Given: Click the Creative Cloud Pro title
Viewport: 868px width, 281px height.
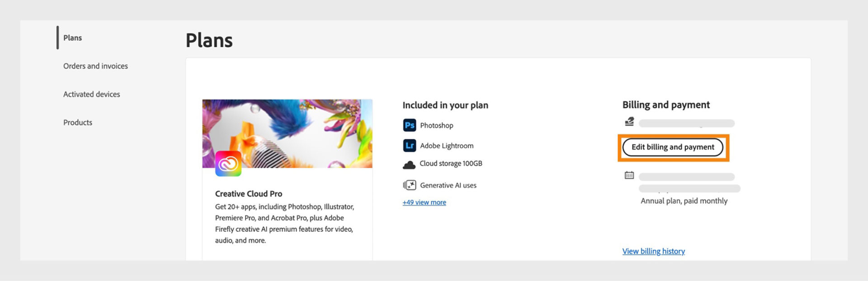Looking at the screenshot, I should tap(249, 194).
